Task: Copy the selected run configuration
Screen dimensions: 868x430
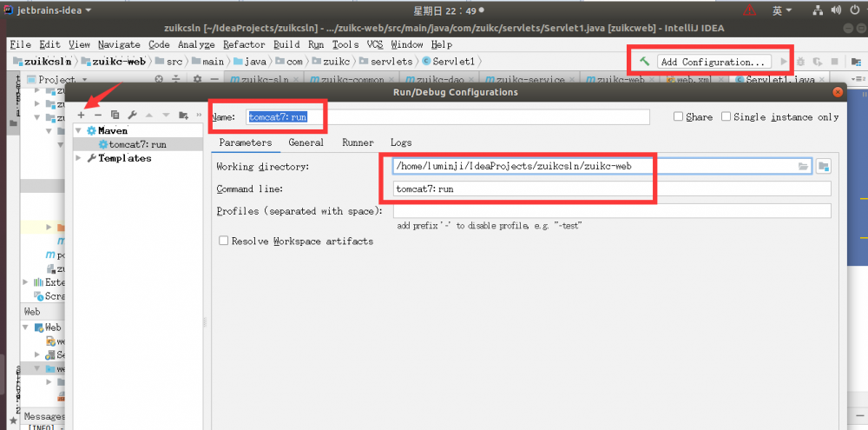Action: pos(115,116)
